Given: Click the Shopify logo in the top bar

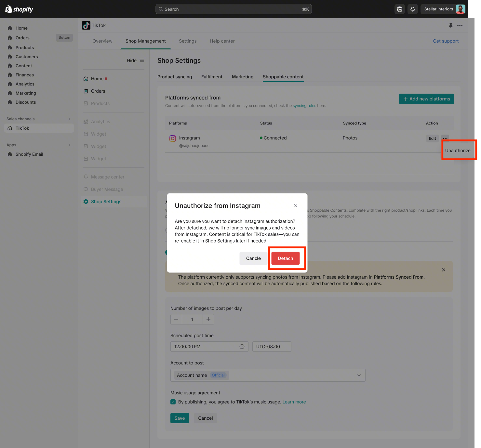Looking at the screenshot, I should point(19,9).
